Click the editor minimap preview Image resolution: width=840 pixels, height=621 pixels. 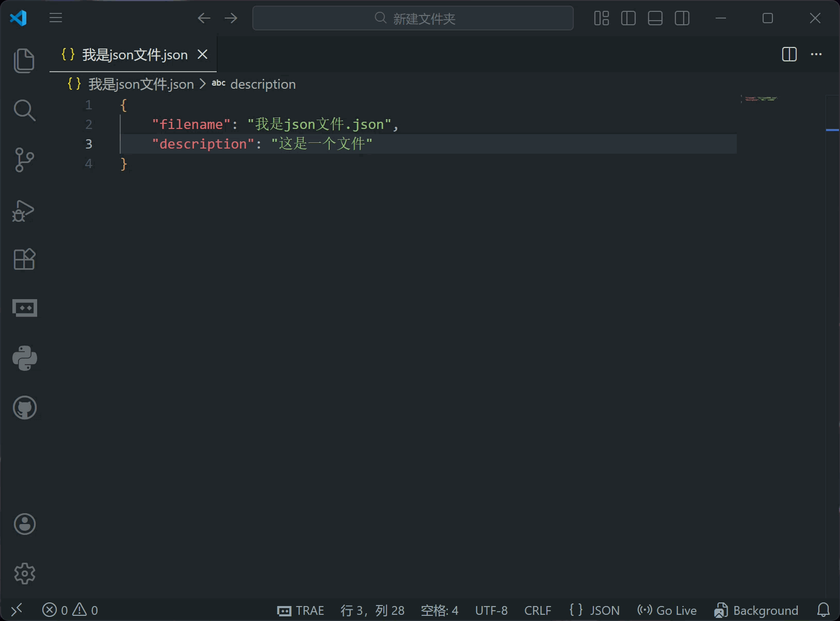761,99
